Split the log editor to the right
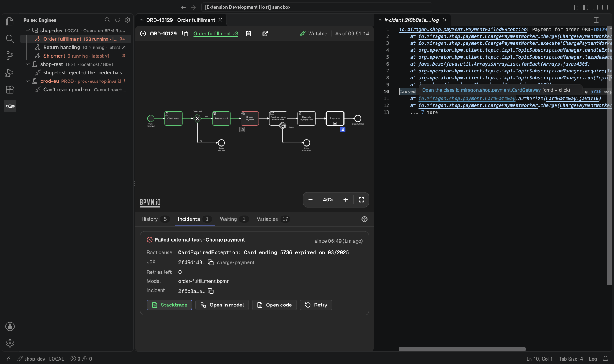The image size is (614, 364). pos(596,20)
